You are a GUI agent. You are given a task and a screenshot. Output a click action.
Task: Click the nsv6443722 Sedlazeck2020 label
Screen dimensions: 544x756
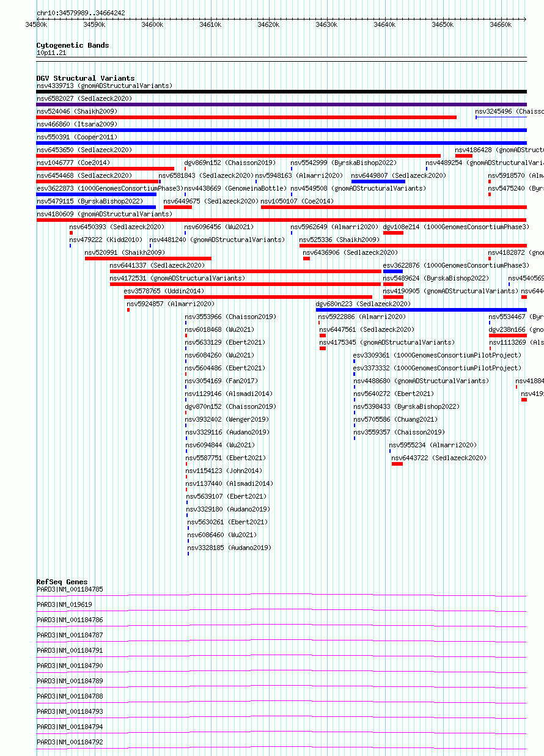(x=439, y=458)
